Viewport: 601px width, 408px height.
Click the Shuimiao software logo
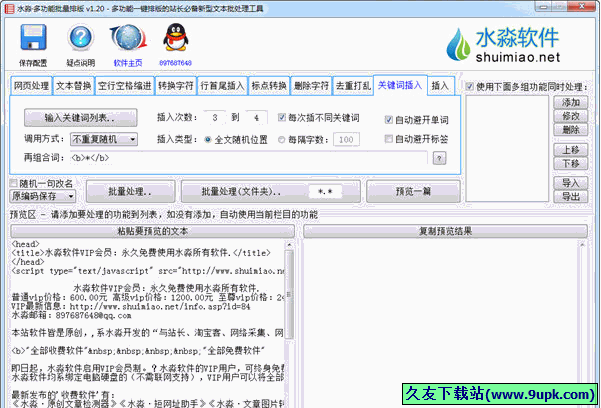[x=503, y=44]
